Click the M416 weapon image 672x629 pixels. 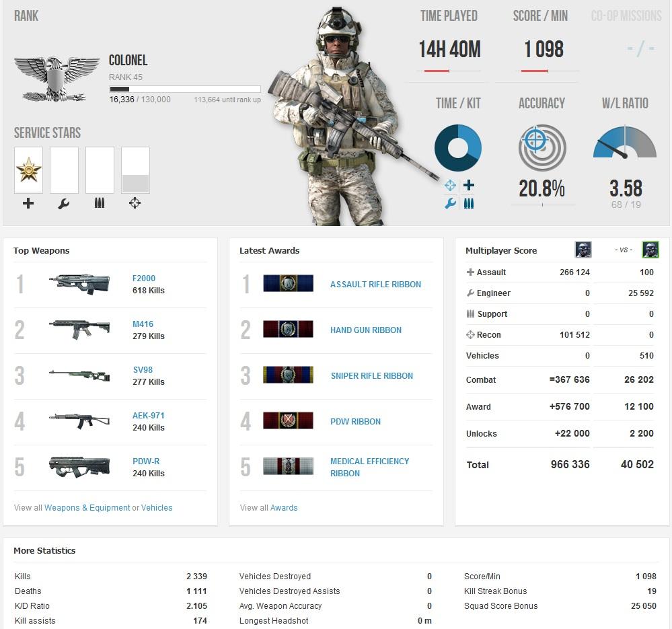pos(79,330)
